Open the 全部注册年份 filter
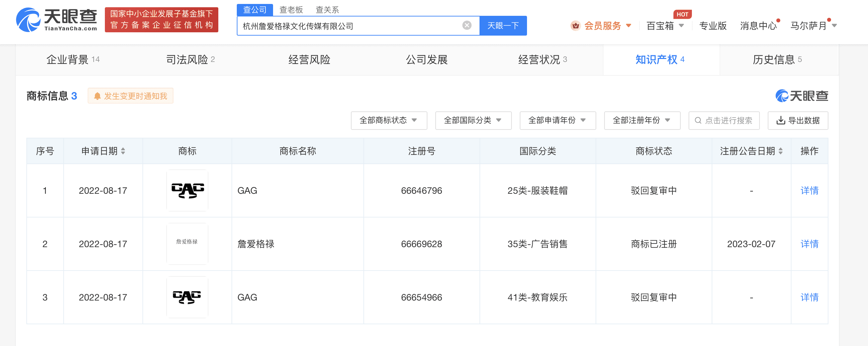This screenshot has height=346, width=868. (642, 121)
